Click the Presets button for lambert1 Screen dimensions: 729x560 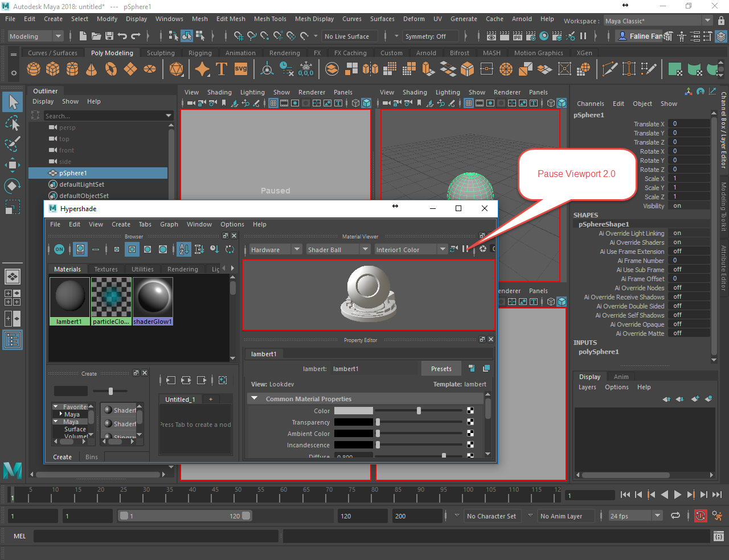click(x=441, y=368)
